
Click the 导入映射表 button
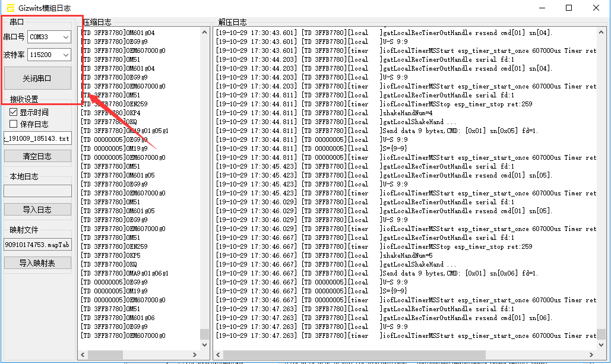click(37, 263)
